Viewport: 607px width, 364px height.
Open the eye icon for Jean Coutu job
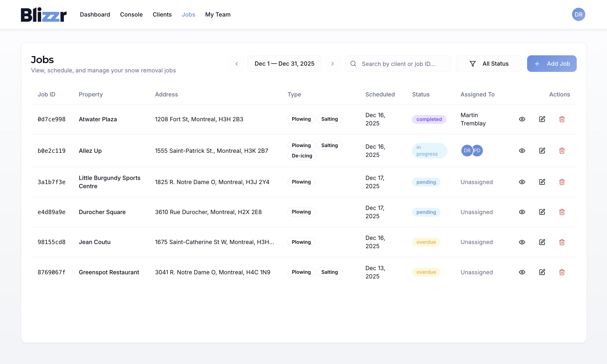[522, 242]
